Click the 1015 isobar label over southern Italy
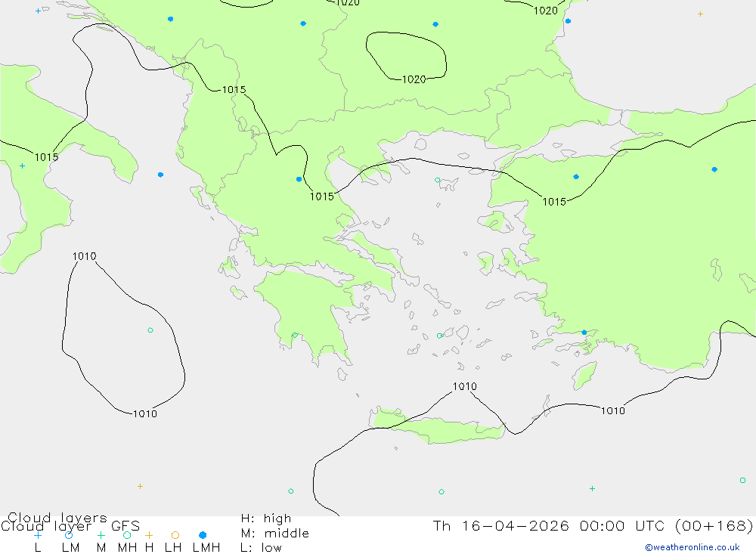Screen dimensions: 756x554 [x=46, y=157]
